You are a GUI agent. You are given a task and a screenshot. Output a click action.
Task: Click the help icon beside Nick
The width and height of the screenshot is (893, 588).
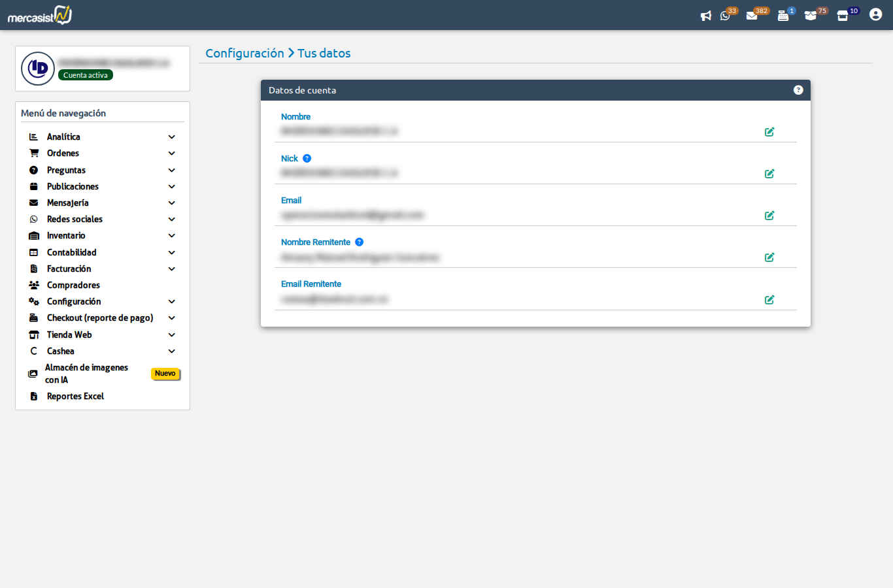[x=307, y=159]
